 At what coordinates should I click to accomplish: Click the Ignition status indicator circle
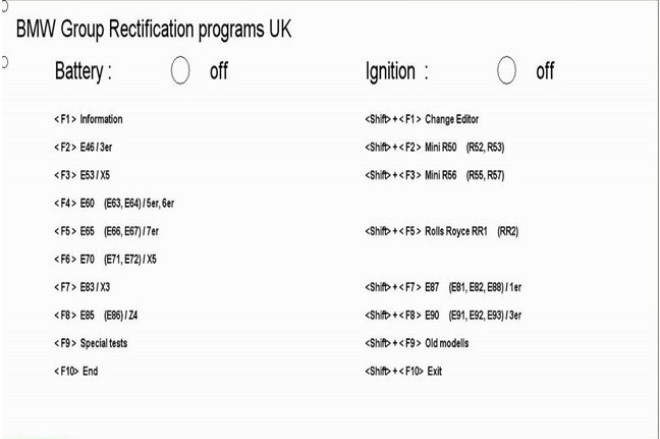tap(506, 70)
